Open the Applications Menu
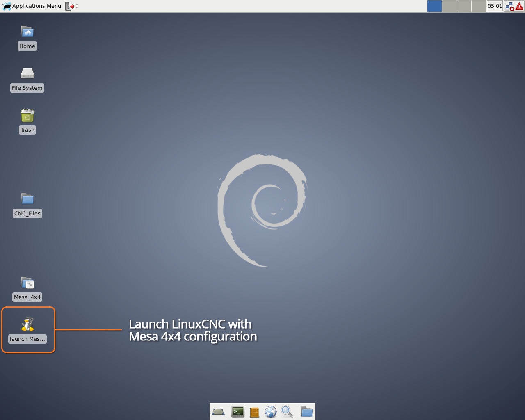This screenshot has width=525, height=420. pyautogui.click(x=32, y=6)
